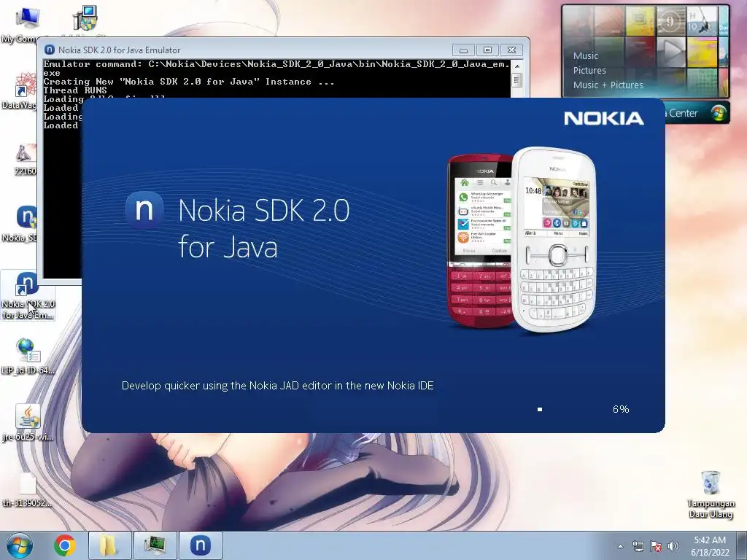Launch Google Chrome from the taskbar

click(x=65, y=545)
